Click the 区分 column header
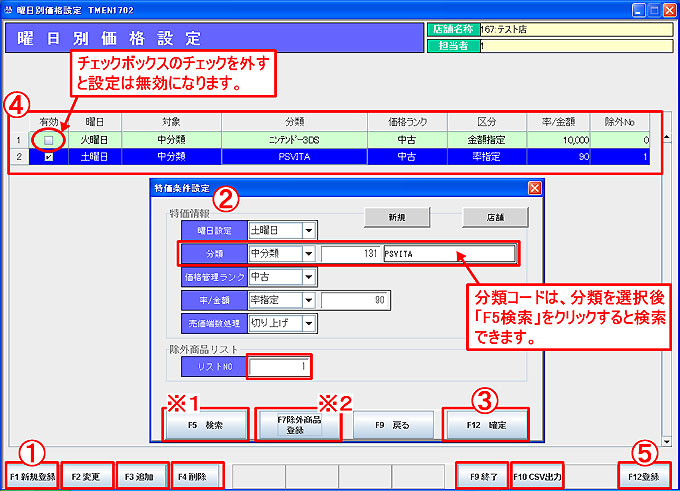The width and height of the screenshot is (680, 491). (x=487, y=122)
